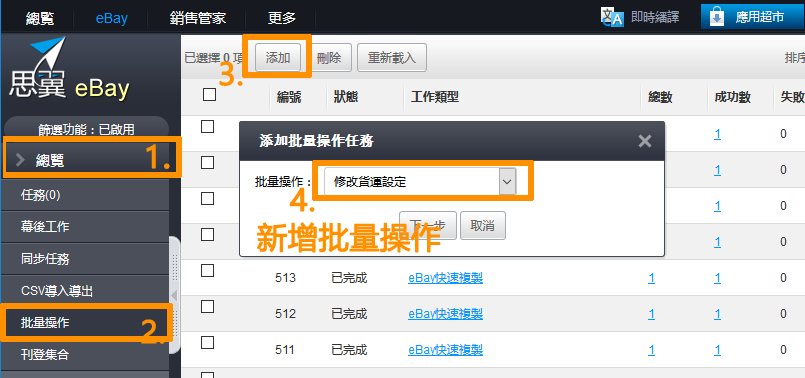Image resolution: width=805 pixels, height=378 pixels.
Task: Close the 添加批量操作任務 dialog
Action: [645, 141]
